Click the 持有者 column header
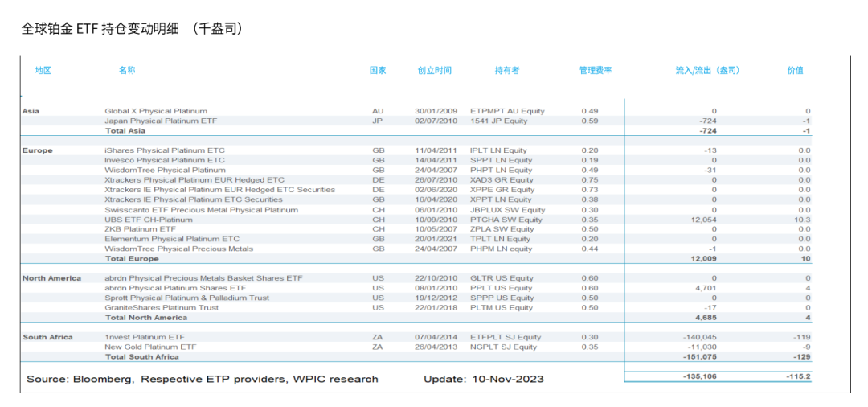Viewport: 868px width, 407px height. [x=507, y=70]
